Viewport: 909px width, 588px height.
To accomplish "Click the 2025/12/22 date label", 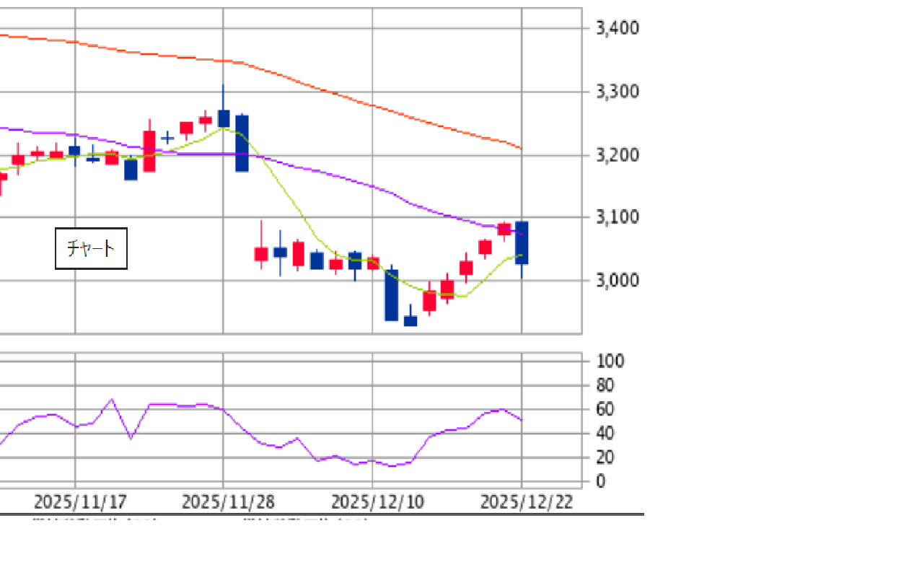I will [527, 502].
